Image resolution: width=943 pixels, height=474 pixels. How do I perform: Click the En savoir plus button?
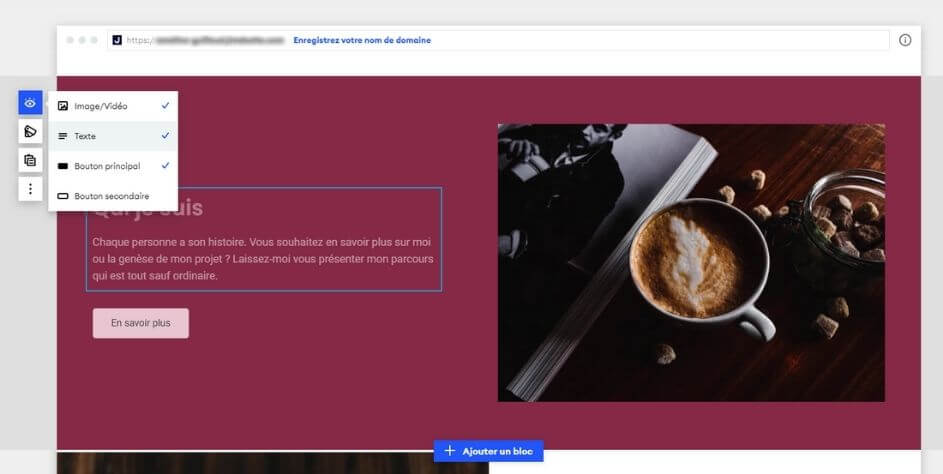[x=141, y=323]
